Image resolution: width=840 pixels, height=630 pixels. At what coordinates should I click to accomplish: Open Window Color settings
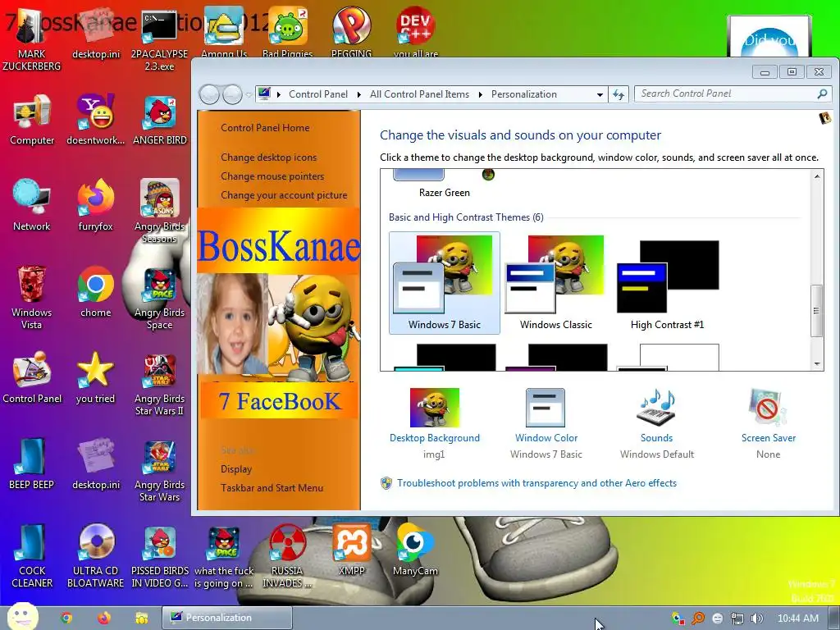point(546,423)
